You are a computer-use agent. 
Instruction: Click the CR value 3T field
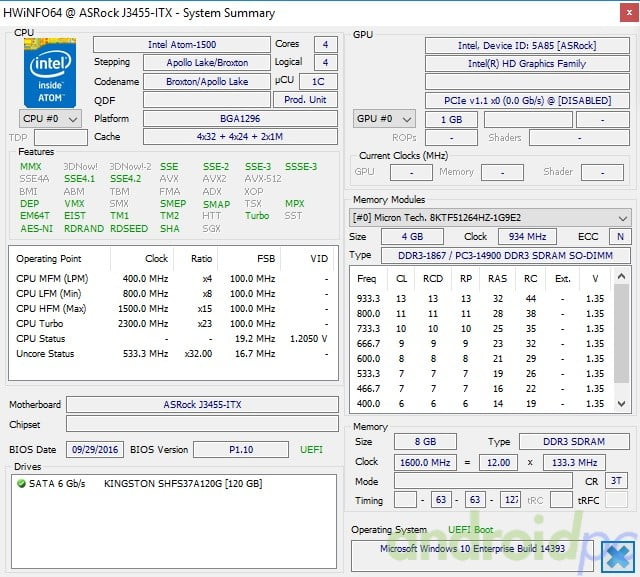tap(616, 481)
